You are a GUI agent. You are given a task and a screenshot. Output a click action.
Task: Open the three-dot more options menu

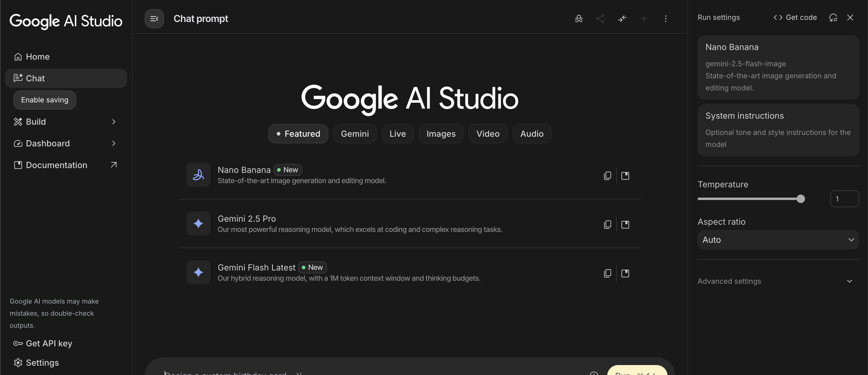click(665, 18)
